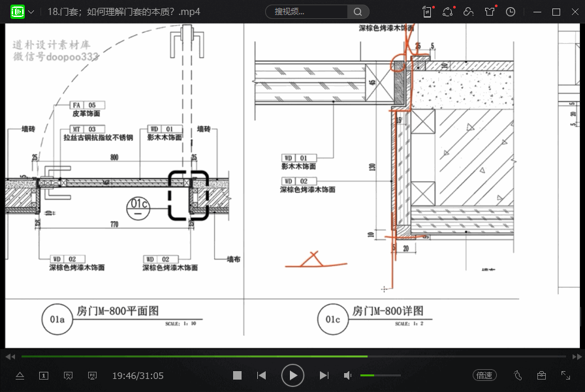Enter fullscreen with the expand arrows icon
The height and width of the screenshot is (392, 585).
[565, 376]
